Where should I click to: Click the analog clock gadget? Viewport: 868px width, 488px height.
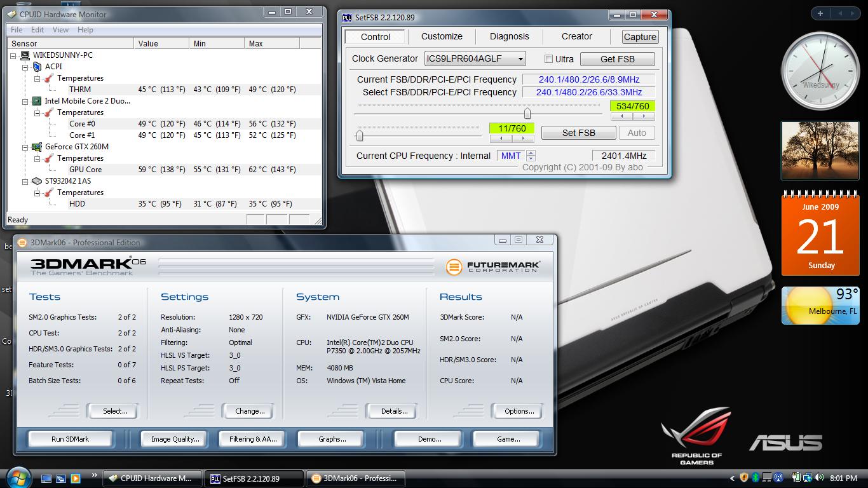tap(820, 71)
